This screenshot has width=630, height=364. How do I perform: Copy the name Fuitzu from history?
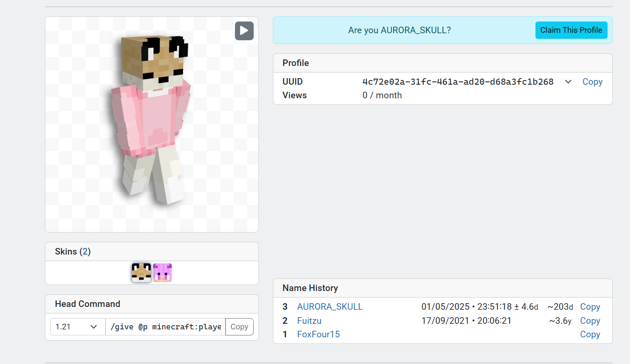pos(590,321)
